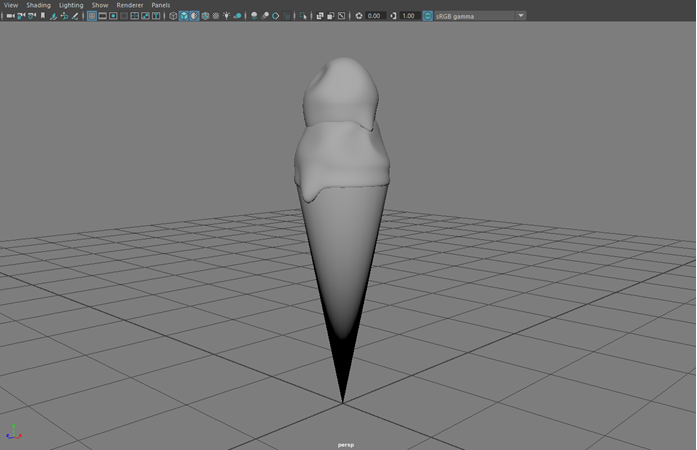
Task: Click the Select Camera icon
Action: pyautogui.click(x=10, y=16)
